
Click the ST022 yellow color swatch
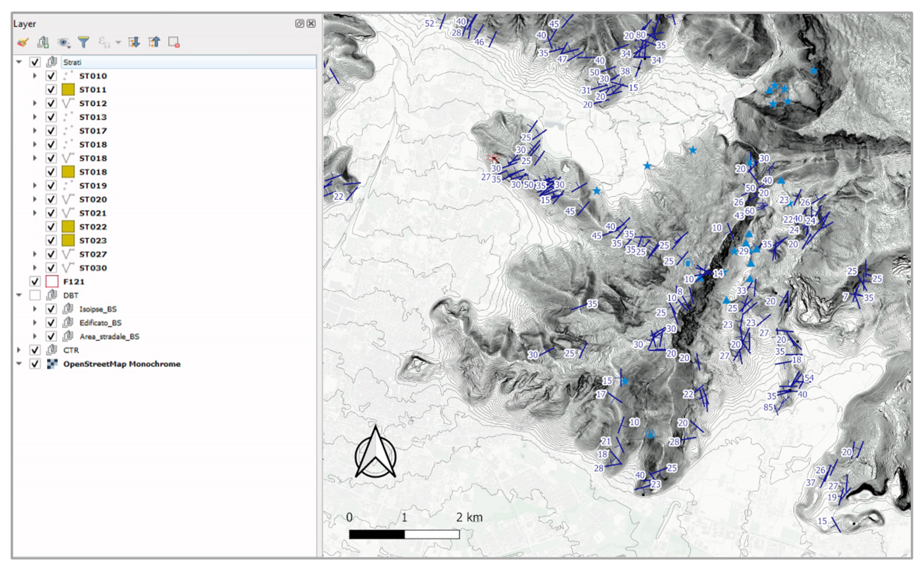(x=68, y=227)
